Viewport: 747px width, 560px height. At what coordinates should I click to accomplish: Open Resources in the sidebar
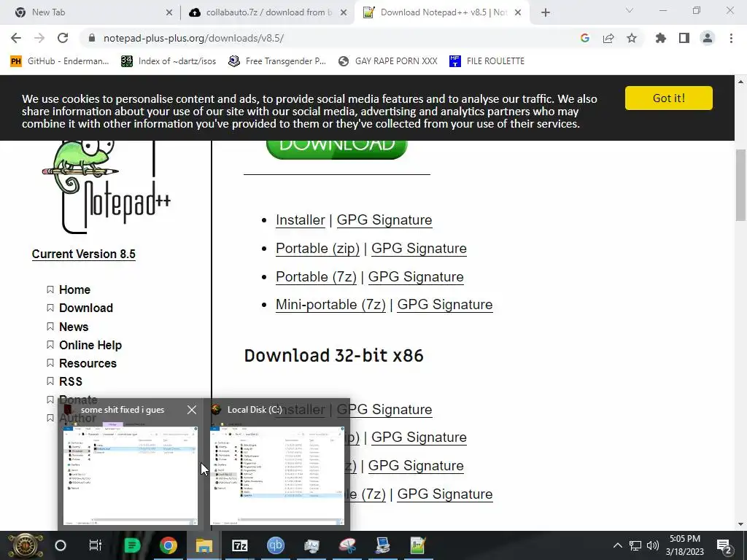click(88, 363)
